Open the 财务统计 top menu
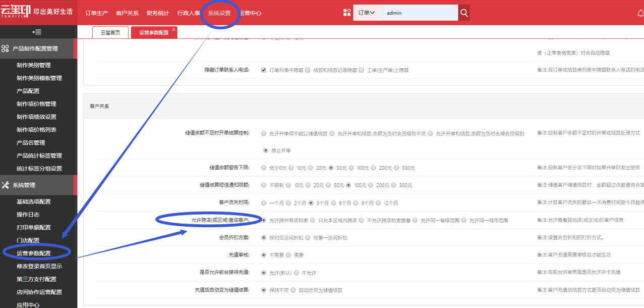This screenshot has width=644, height=308. pyautogui.click(x=158, y=13)
